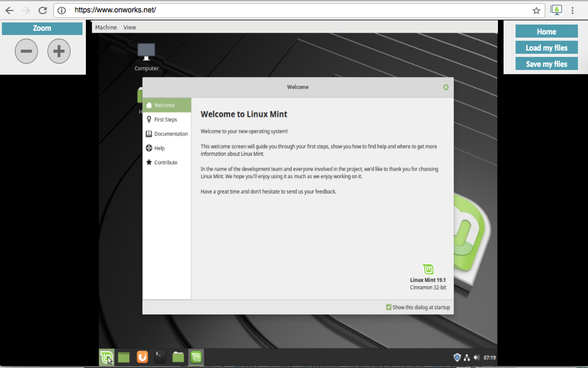588x368 pixels.
Task: Click the site information icon
Action: click(62, 10)
